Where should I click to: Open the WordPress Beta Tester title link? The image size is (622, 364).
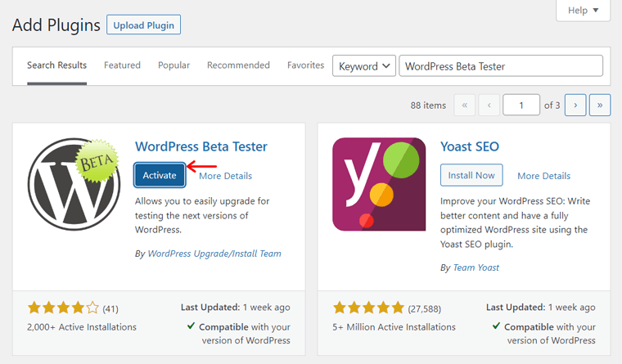point(201,146)
